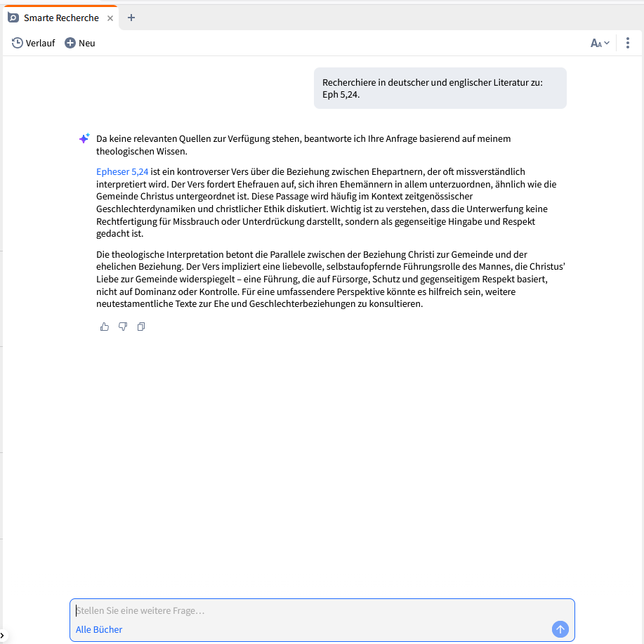The width and height of the screenshot is (644, 644).
Task: Give the answer a thumbs down
Action: pos(122,327)
